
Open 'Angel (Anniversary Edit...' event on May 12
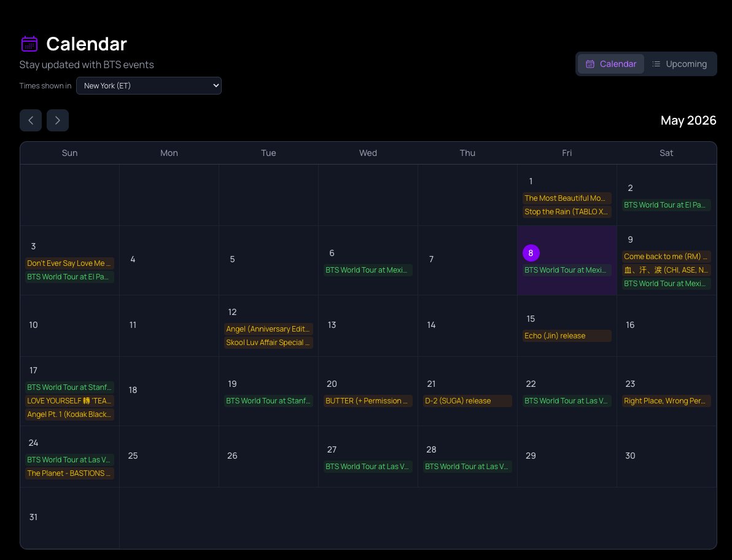point(268,329)
